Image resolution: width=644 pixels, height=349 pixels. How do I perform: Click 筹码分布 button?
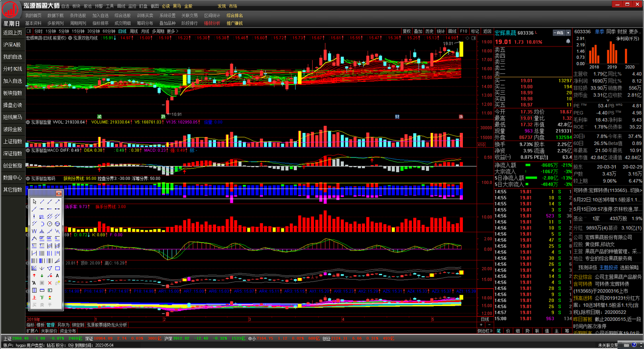145,23
